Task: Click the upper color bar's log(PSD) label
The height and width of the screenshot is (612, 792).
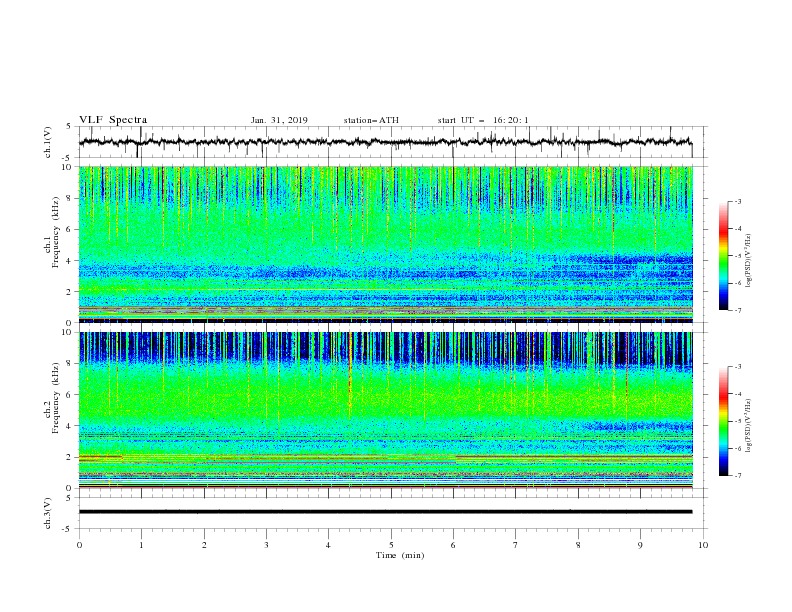Action: 748,260
